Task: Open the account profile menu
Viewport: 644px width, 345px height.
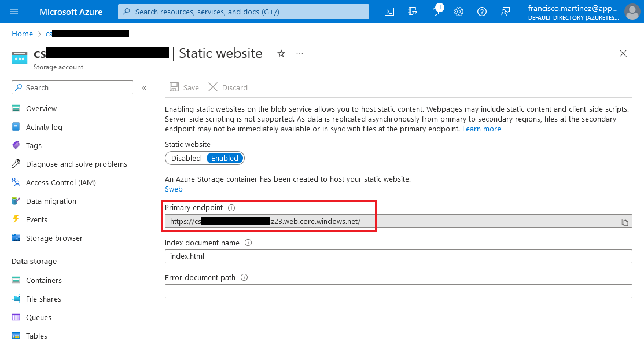Action: [x=631, y=12]
